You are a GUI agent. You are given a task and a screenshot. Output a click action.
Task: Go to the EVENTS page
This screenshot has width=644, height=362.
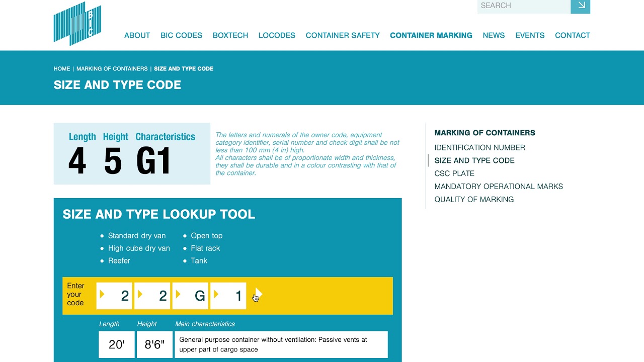tap(530, 35)
